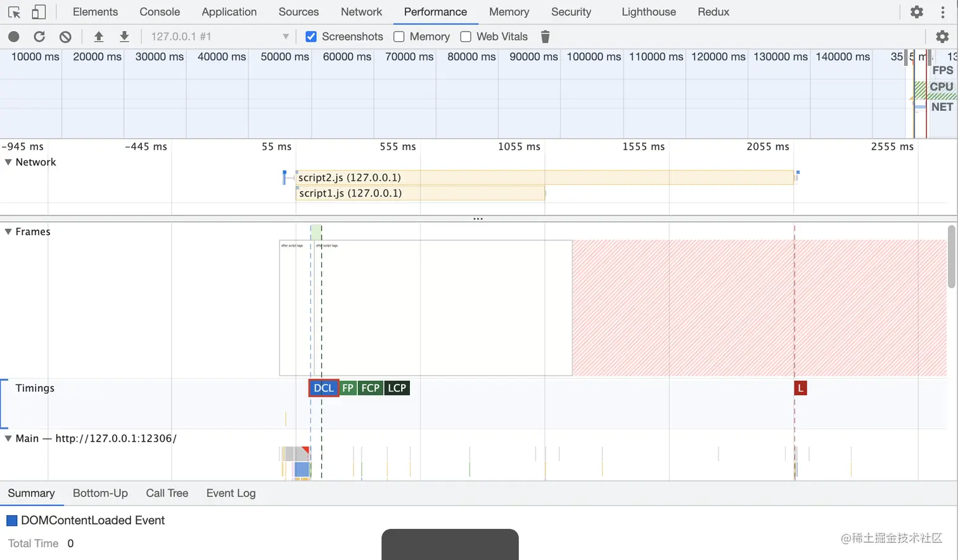Screen dimensions: 958x560
Task: Click the large white frame screenshot
Action: pyautogui.click(x=444, y=308)
